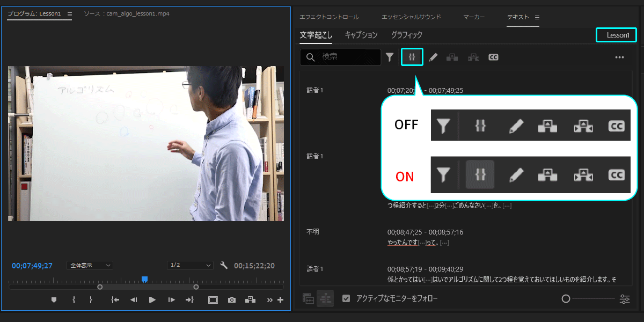The image size is (644, 322).
Task: Toggle safe margins frame icon
Action: click(x=213, y=300)
